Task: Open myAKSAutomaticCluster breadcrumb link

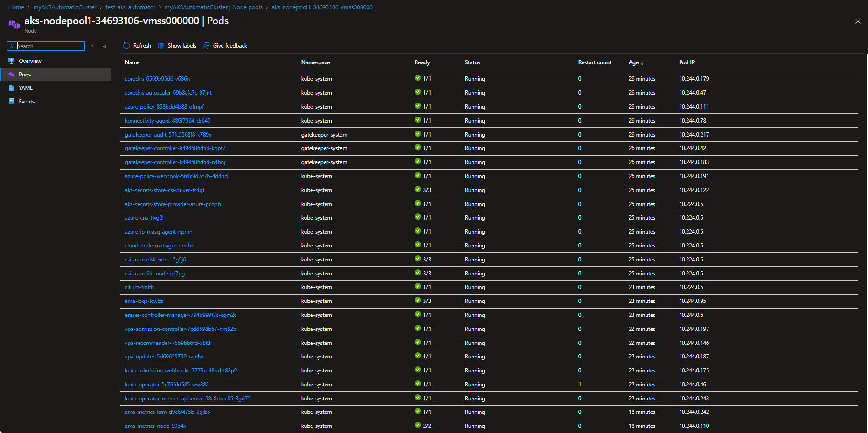Action: click(x=65, y=7)
